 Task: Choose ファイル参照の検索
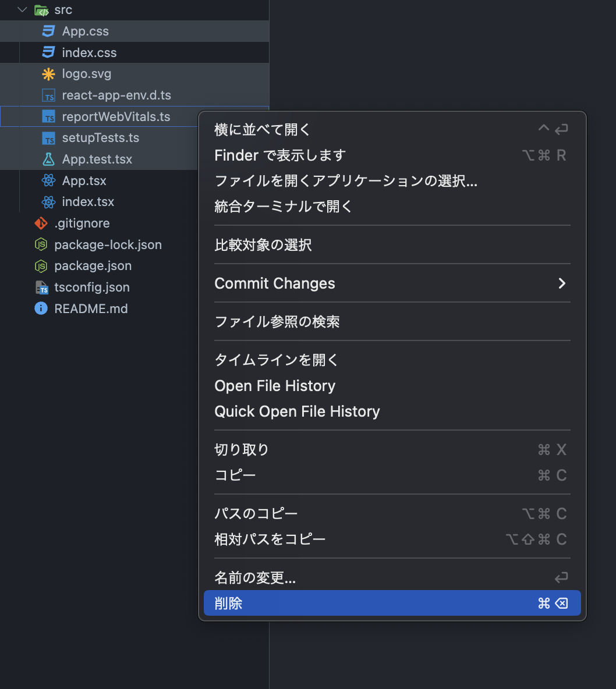click(392, 322)
